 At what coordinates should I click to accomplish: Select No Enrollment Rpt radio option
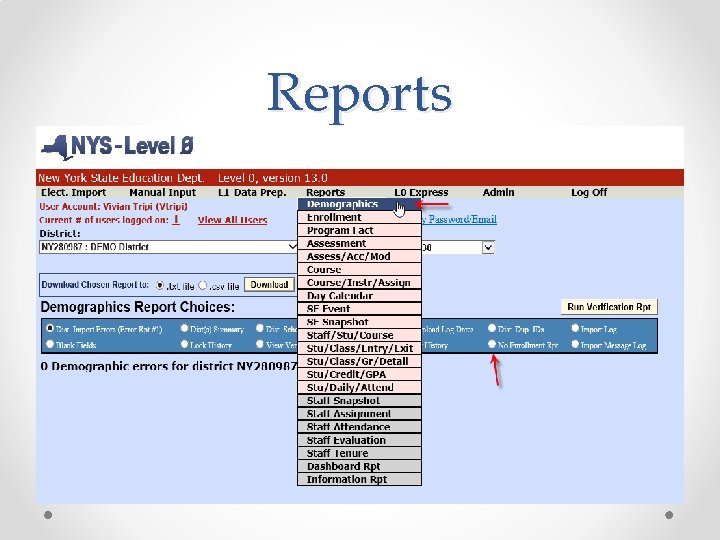click(492, 344)
